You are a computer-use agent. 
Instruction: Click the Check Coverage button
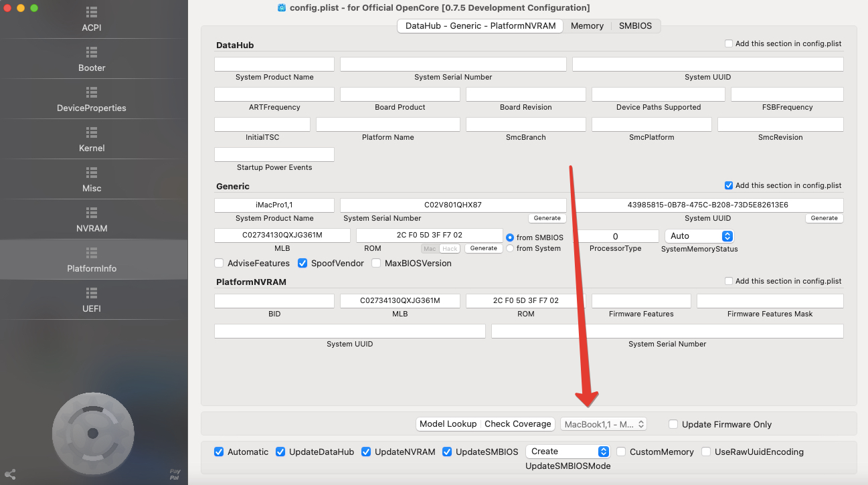[x=517, y=424]
